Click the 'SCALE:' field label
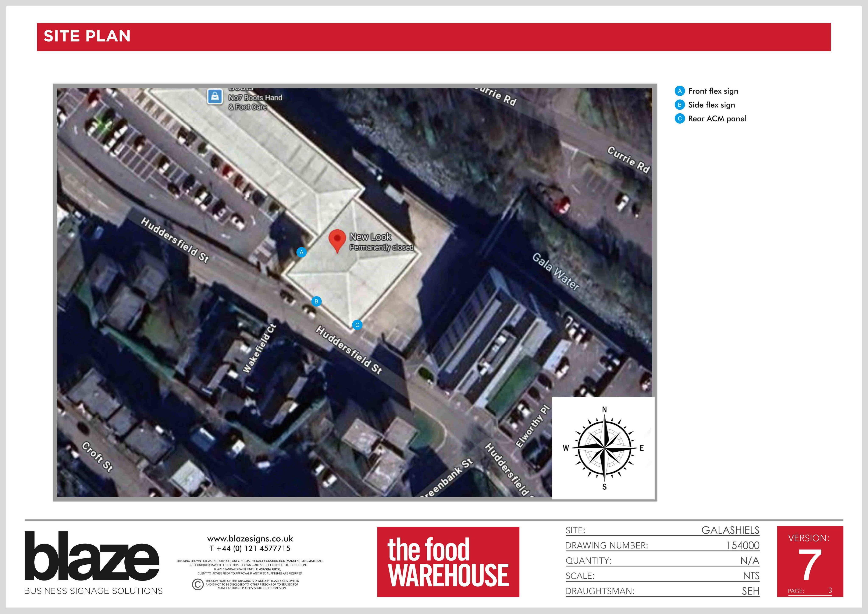This screenshot has height=614, width=868. [x=580, y=576]
